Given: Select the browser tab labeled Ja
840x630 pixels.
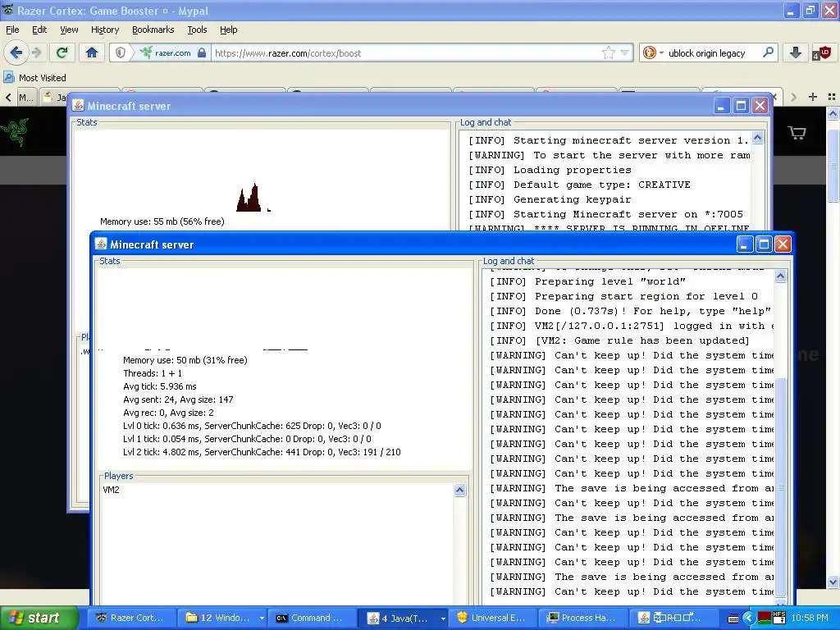Looking at the screenshot, I should [x=55, y=97].
